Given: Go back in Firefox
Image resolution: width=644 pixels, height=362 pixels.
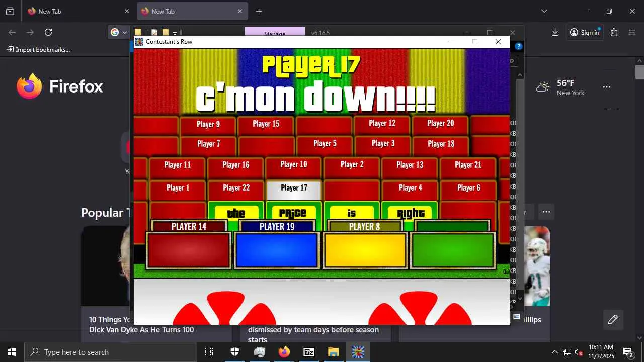Looking at the screenshot, I should (x=12, y=32).
